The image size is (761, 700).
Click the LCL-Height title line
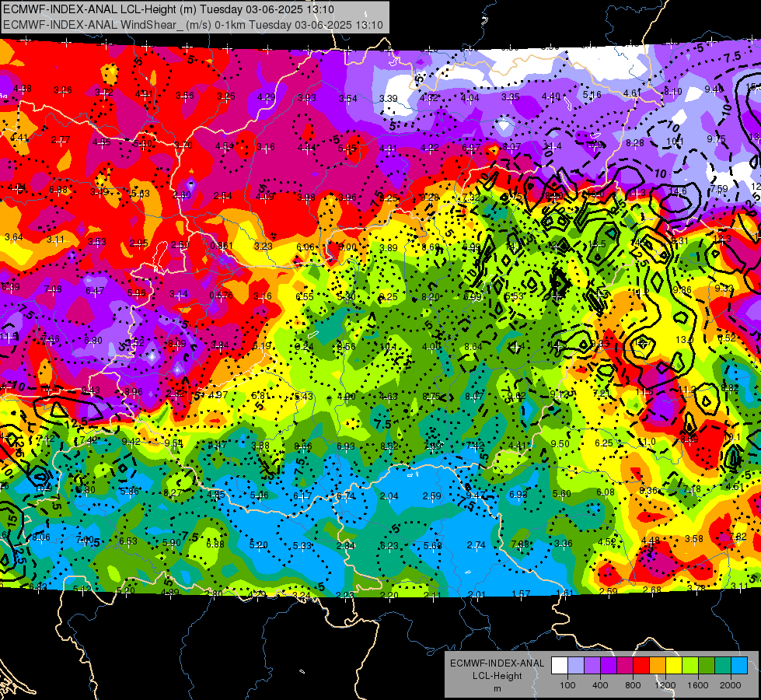click(169, 9)
